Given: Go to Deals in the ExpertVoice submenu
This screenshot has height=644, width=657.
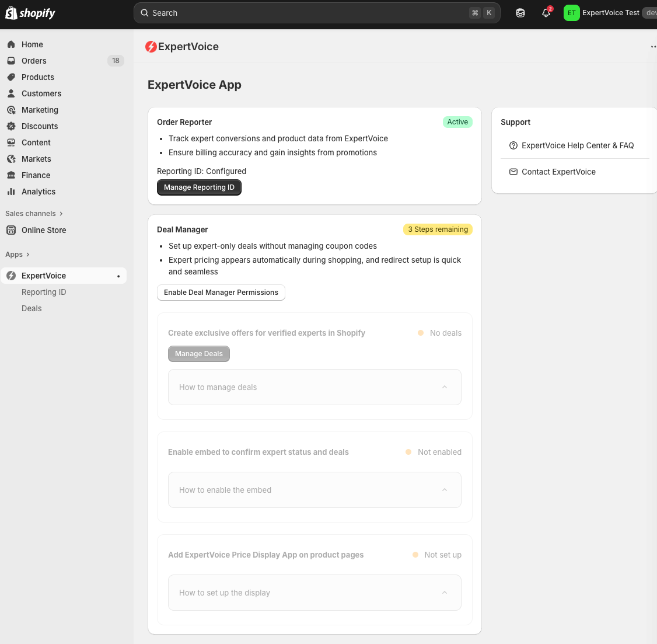Looking at the screenshot, I should (32, 308).
